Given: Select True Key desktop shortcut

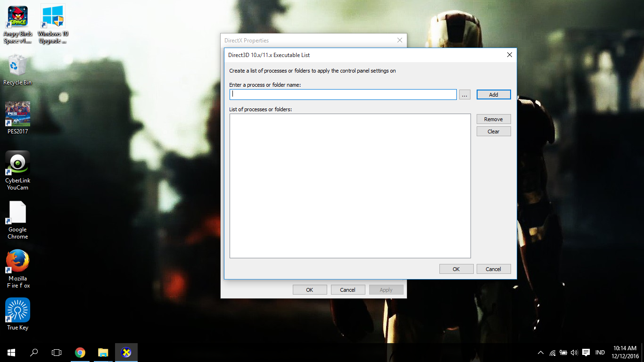Looking at the screenshot, I should coord(17,314).
